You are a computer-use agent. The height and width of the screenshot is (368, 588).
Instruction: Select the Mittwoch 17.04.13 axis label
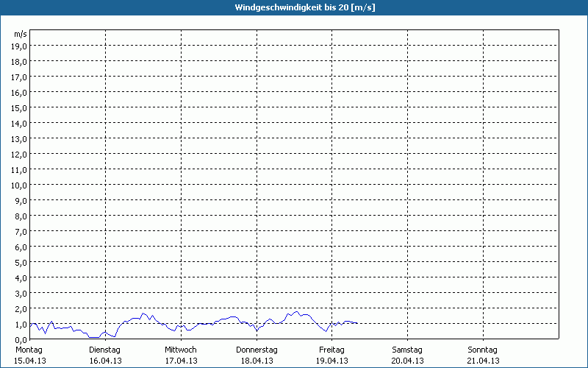pos(181,355)
